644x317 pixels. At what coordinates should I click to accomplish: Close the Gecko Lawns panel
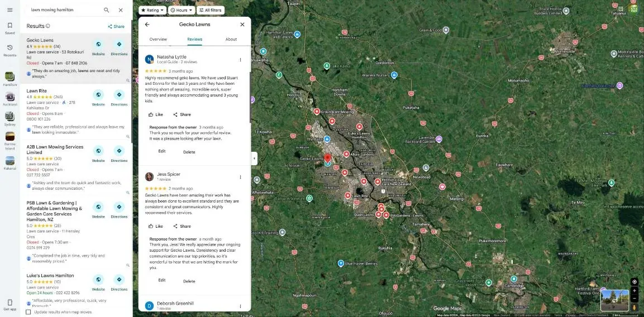(x=242, y=24)
